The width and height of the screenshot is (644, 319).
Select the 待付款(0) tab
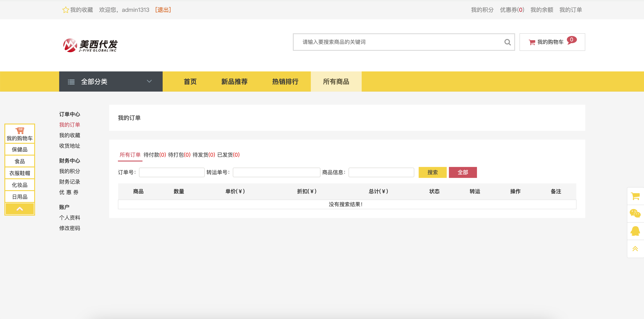coord(155,155)
